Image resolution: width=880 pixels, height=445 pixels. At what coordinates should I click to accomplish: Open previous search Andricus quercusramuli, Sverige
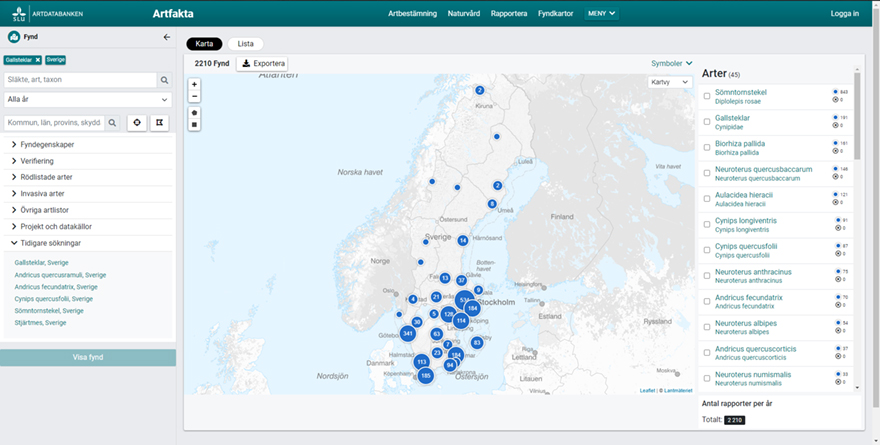point(60,275)
